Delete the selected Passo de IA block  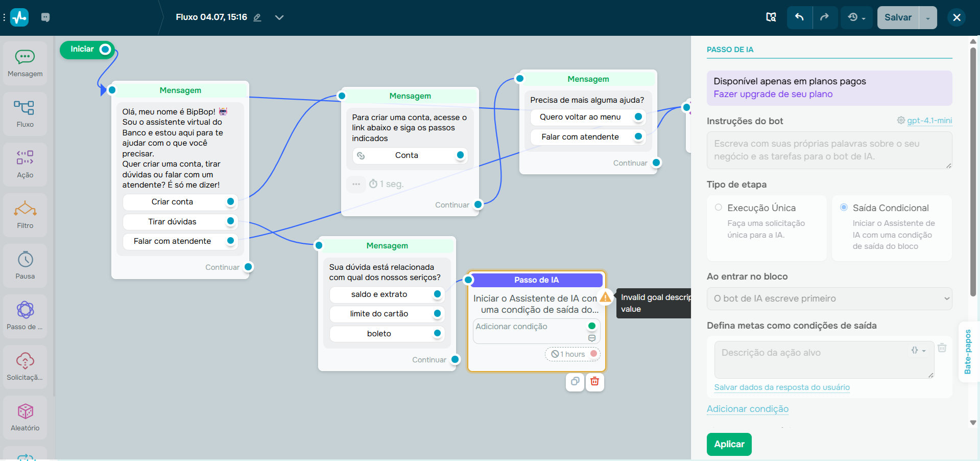(594, 382)
